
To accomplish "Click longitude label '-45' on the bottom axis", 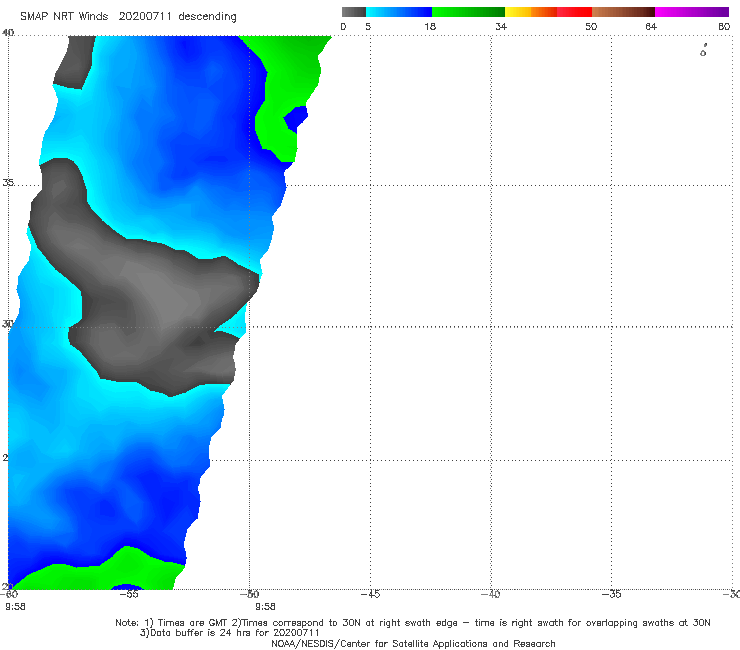I will click(370, 594).
